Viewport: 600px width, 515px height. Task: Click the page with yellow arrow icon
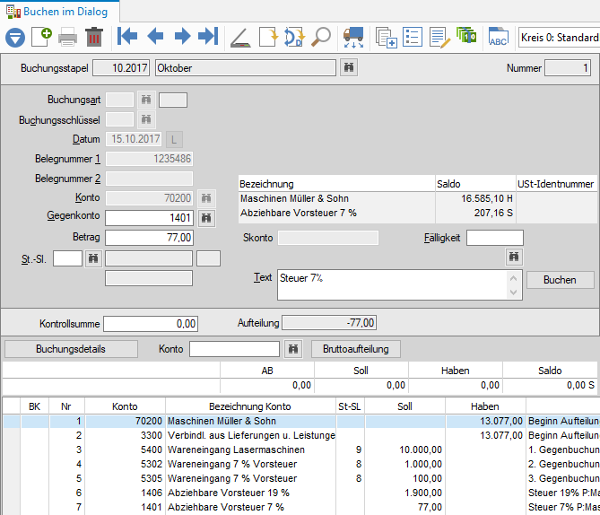268,37
